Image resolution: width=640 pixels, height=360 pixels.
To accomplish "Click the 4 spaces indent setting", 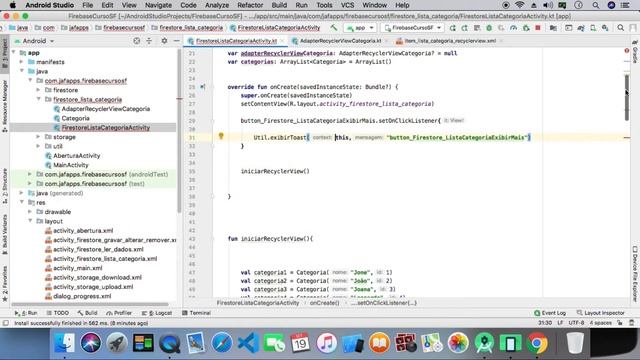I will 600,323.
